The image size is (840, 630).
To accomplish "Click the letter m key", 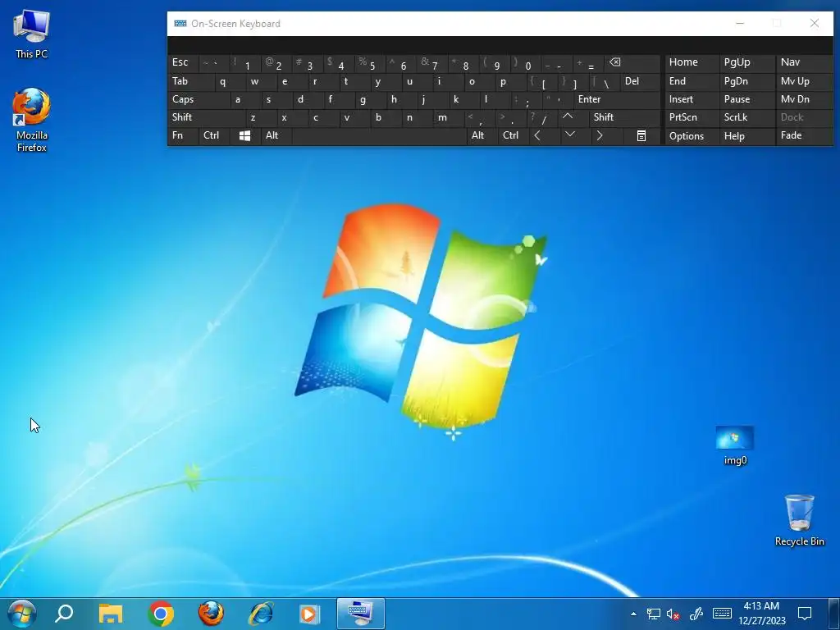I will click(448, 117).
